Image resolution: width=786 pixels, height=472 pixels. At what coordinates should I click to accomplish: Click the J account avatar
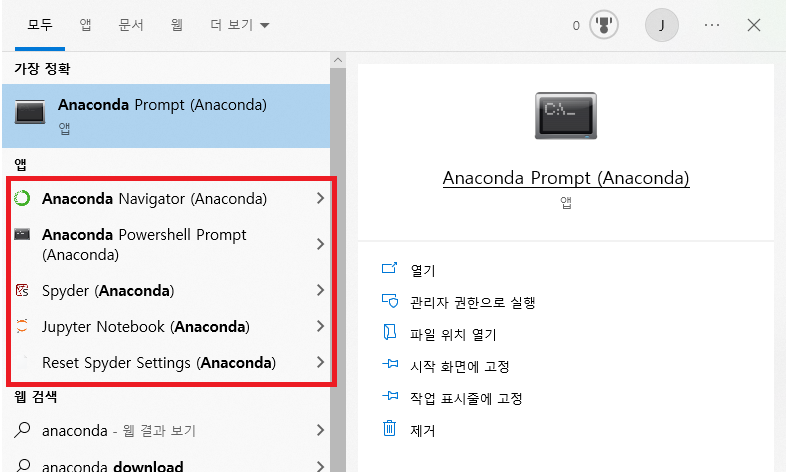662,25
